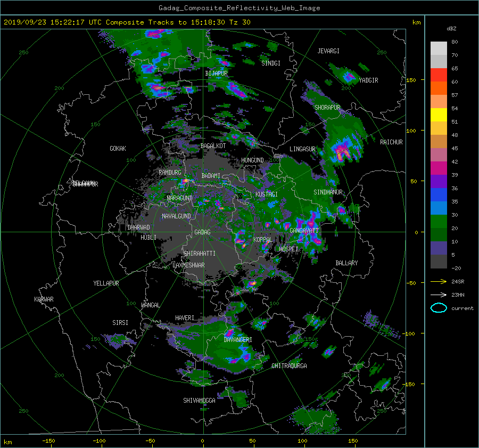Click the DAVANGERI city label

pyautogui.click(x=238, y=340)
